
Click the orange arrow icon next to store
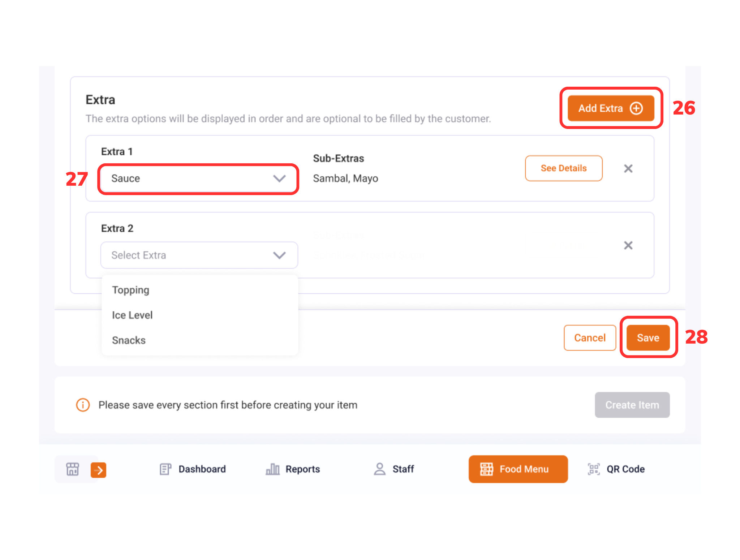tap(98, 469)
